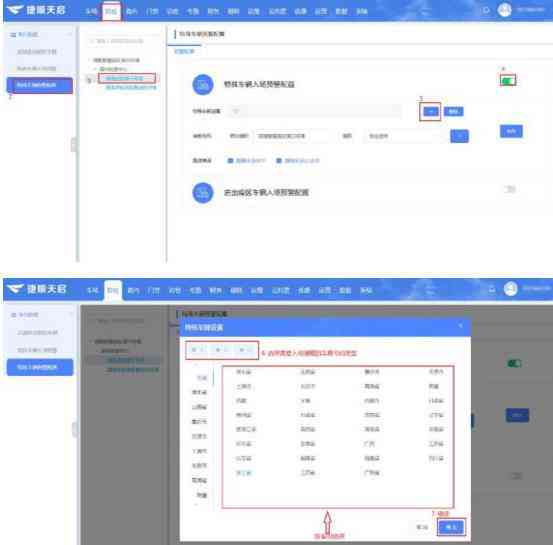Click the red-outlined blue confirm button in the dialog
The width and height of the screenshot is (553, 545).
[451, 527]
